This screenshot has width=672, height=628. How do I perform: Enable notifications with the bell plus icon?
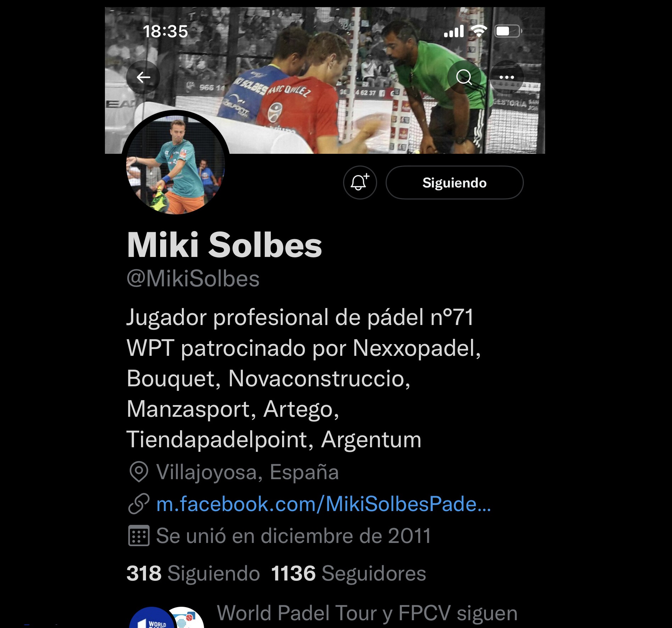click(360, 183)
